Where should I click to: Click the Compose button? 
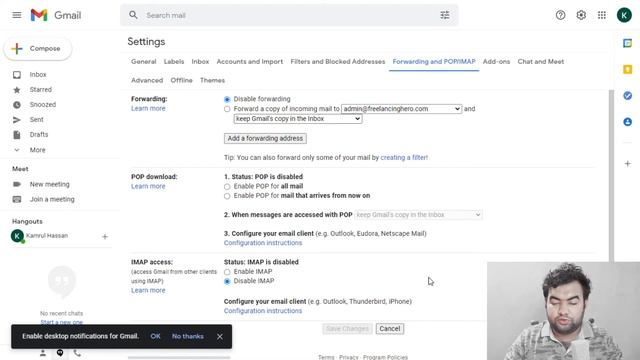pyautogui.click(x=38, y=49)
